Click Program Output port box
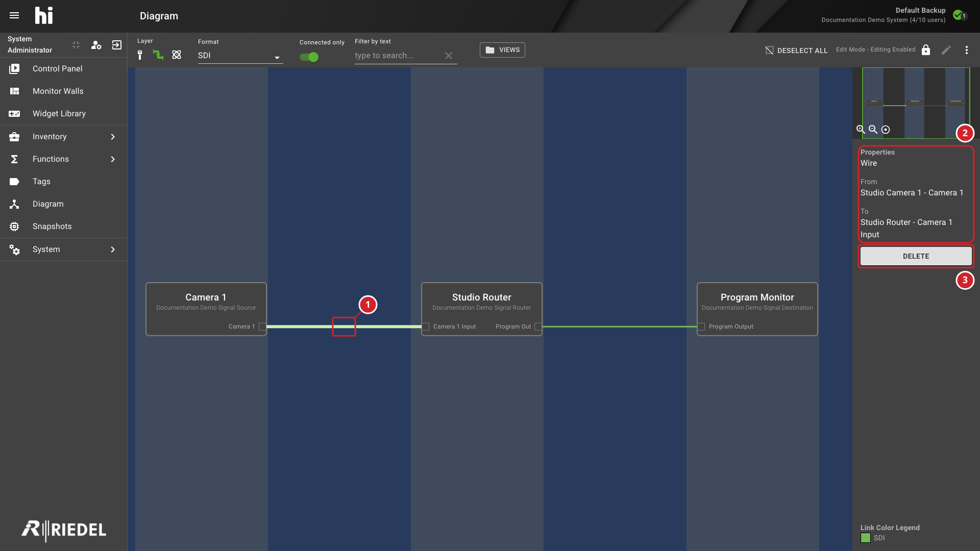 pyautogui.click(x=701, y=327)
